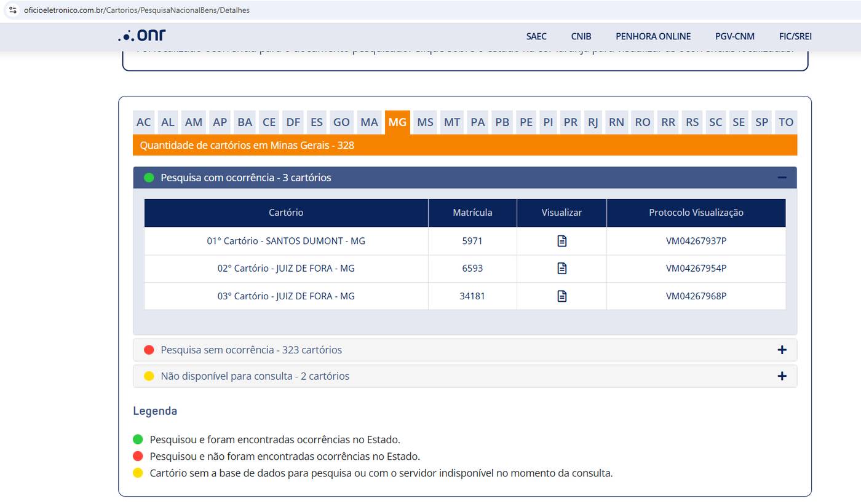Click the ONR logo
The image size is (861, 504).
pyautogui.click(x=142, y=36)
